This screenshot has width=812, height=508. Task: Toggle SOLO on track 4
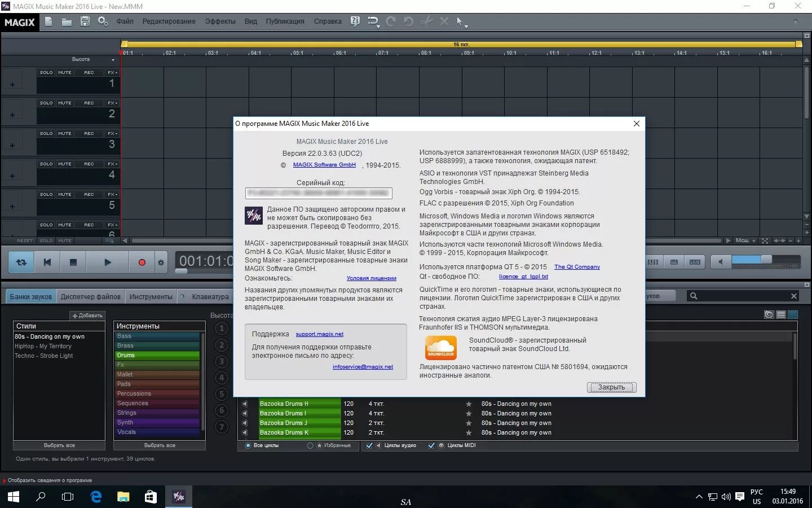tap(46, 164)
